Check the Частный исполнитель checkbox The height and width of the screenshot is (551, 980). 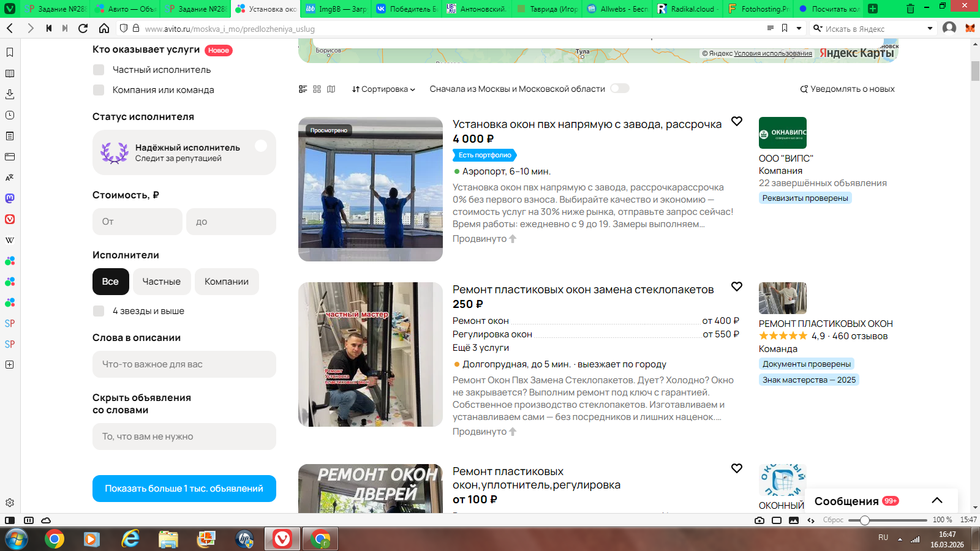(99, 70)
